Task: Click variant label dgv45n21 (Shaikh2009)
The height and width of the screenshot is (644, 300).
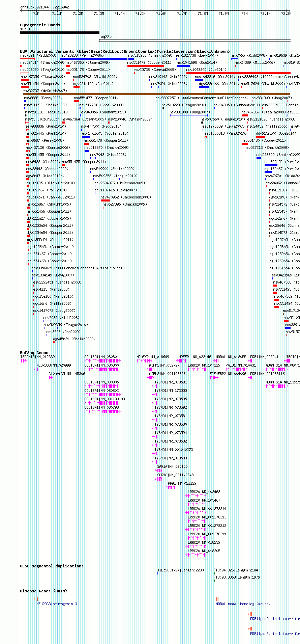Action: pyautogui.click(x=74, y=339)
